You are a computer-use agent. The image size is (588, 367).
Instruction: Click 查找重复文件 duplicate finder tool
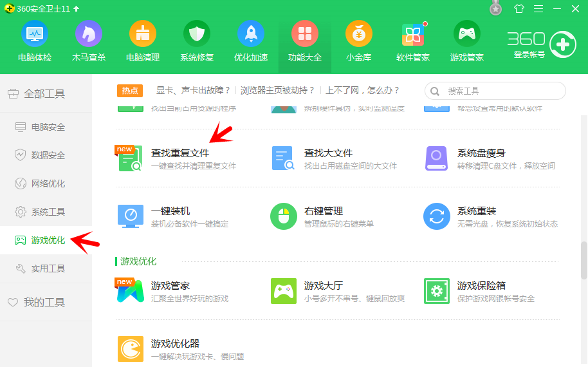click(x=179, y=153)
